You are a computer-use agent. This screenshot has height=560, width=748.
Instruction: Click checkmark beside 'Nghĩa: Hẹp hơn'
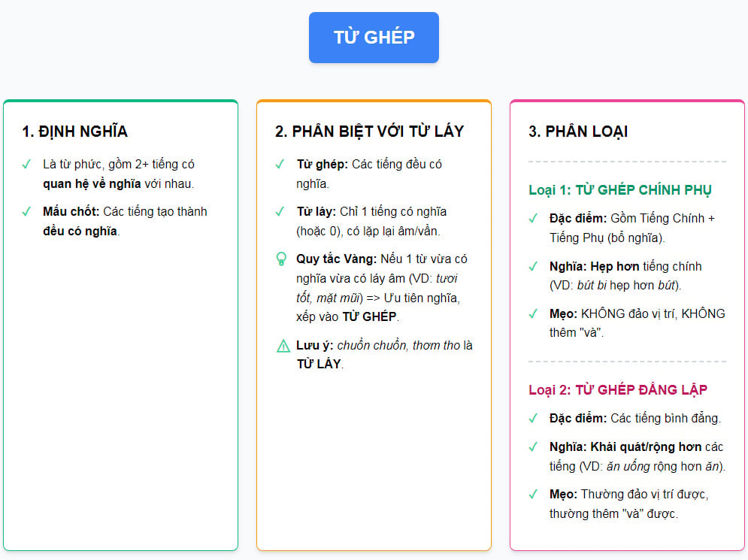(533, 266)
